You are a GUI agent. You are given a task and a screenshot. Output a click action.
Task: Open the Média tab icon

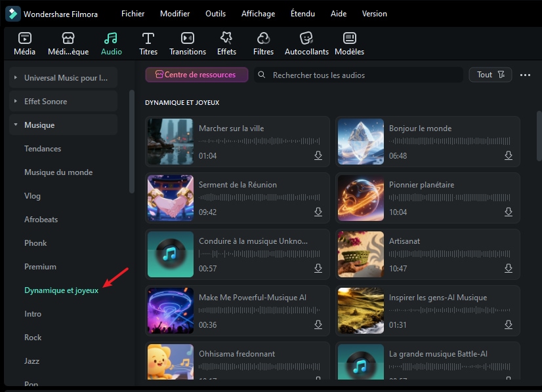point(24,39)
